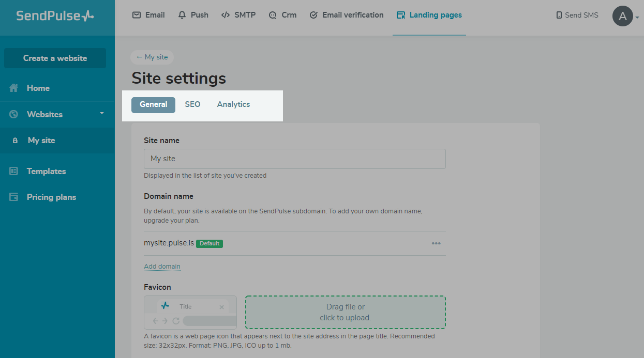Image resolution: width=644 pixels, height=358 pixels.
Task: Switch to the Analytics tab
Action: [x=233, y=104]
